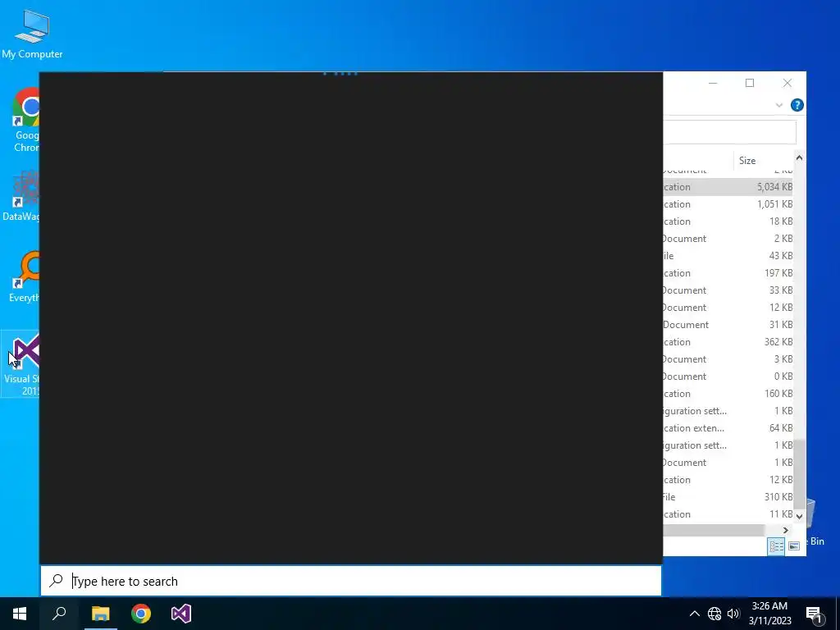Select the file row sized 362 KB

728,342
